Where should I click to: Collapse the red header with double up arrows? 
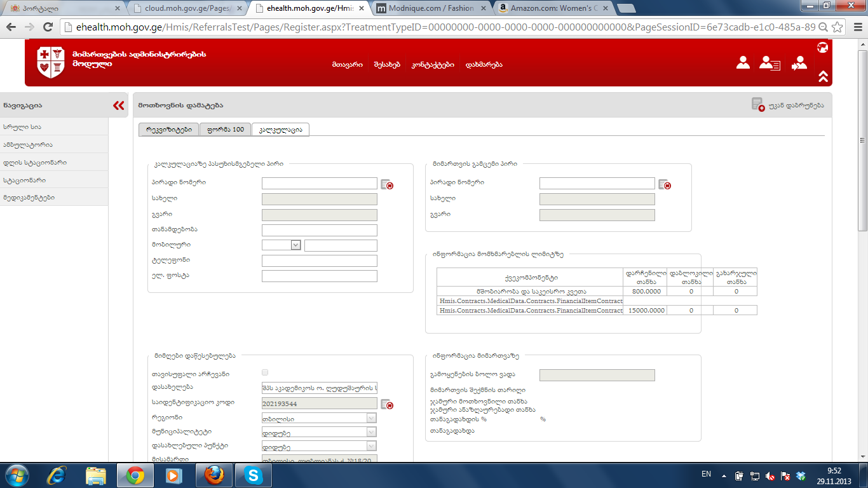click(x=823, y=76)
